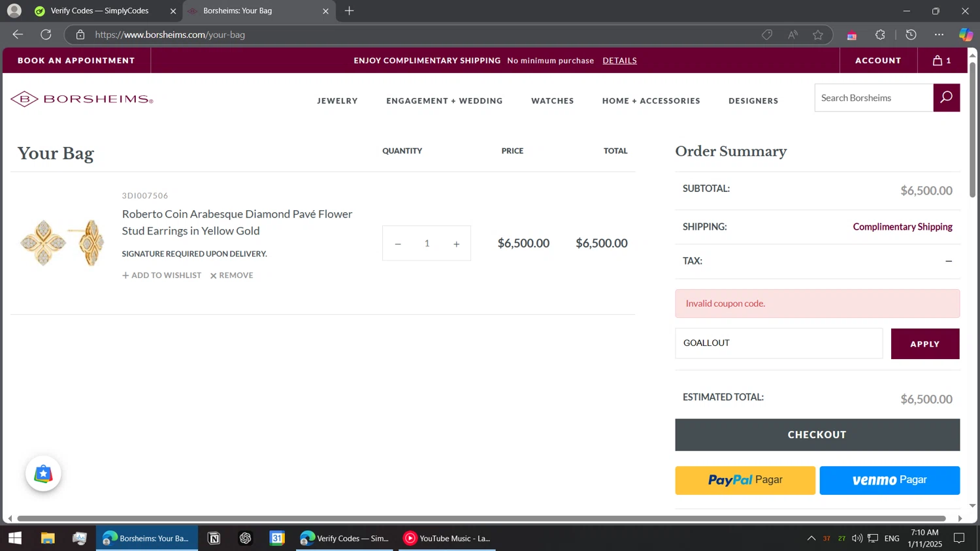
Task: Open calendar app in taskbar
Action: 277,538
